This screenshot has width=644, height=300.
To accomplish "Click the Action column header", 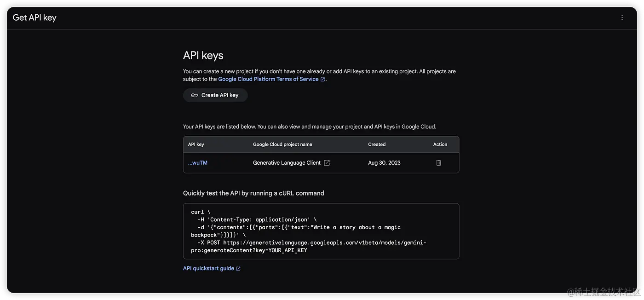I will (x=440, y=144).
